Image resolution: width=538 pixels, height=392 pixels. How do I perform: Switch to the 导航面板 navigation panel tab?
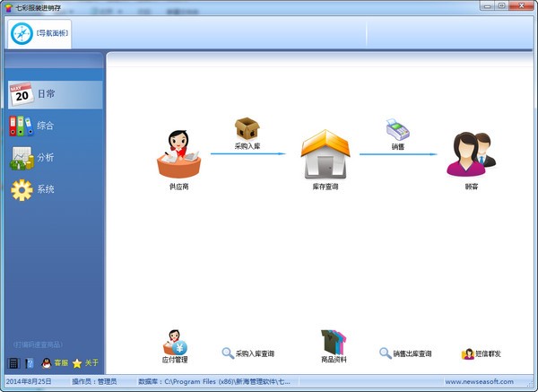pyautogui.click(x=39, y=32)
